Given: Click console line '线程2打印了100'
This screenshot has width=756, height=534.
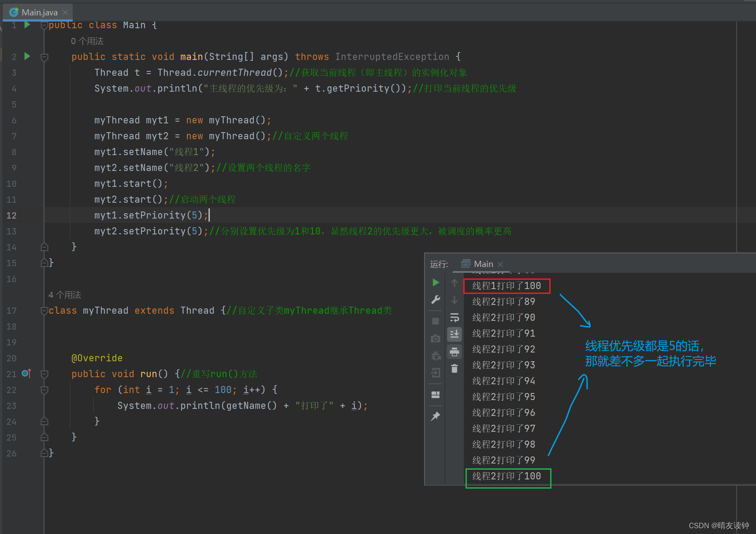Looking at the screenshot, I should coord(506,476).
